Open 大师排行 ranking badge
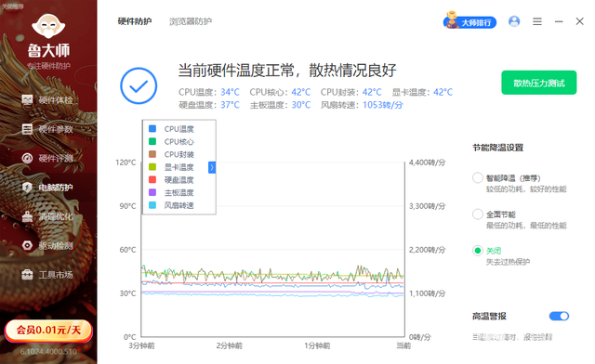595x364 pixels. pos(469,21)
